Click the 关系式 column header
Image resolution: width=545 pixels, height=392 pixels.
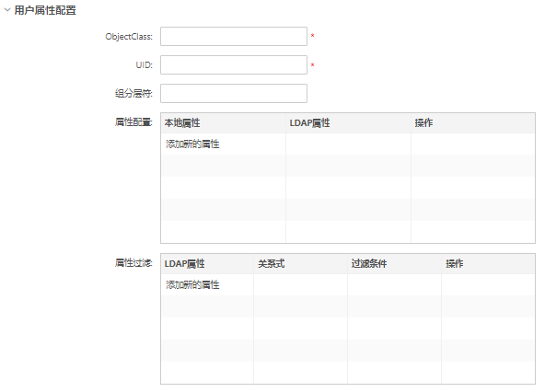271,263
